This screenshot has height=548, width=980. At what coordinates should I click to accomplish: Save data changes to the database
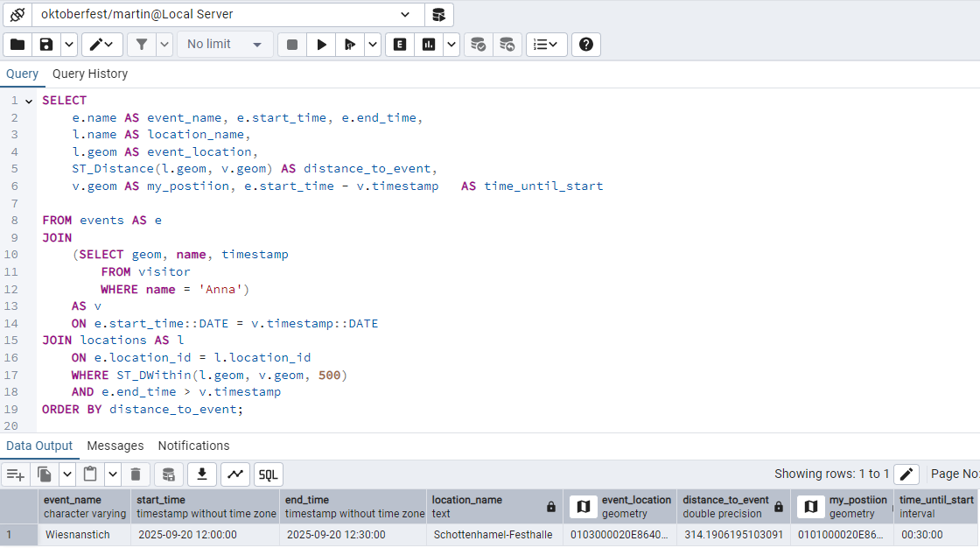coord(169,474)
